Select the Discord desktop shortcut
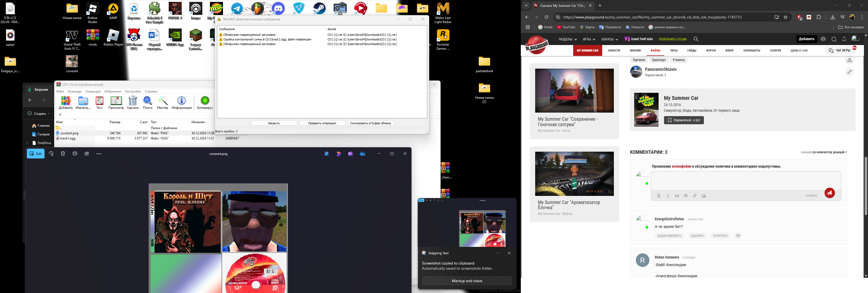 278,8
